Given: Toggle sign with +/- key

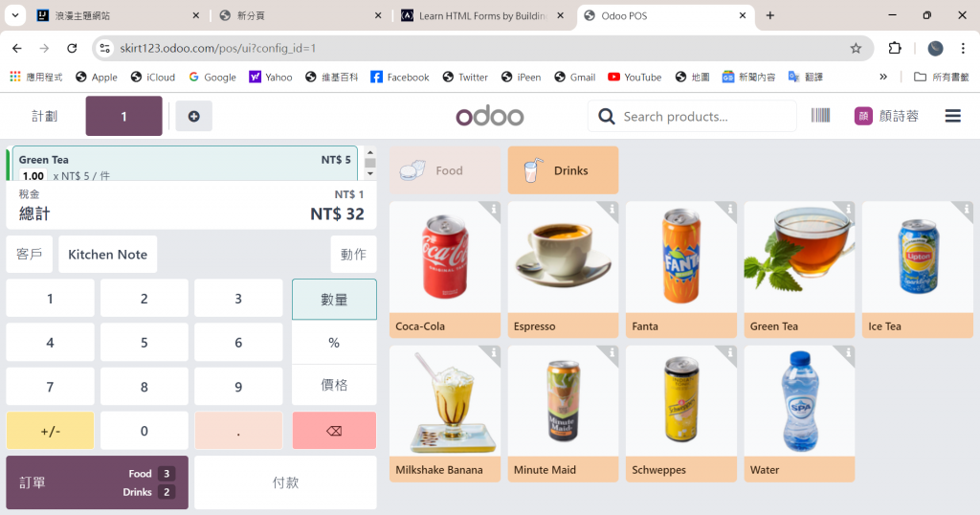Looking at the screenshot, I should click(x=50, y=431).
